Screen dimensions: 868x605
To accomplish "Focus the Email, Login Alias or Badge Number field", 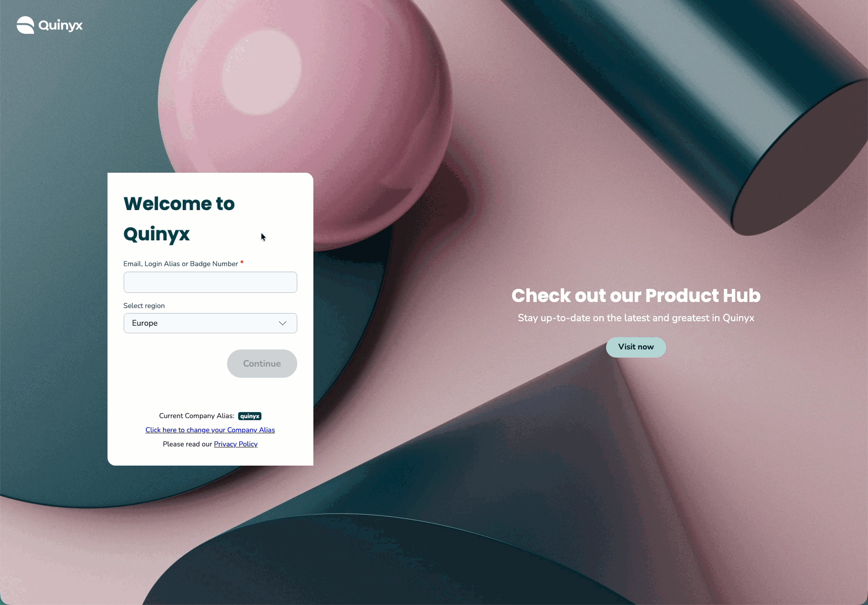I will coord(210,282).
